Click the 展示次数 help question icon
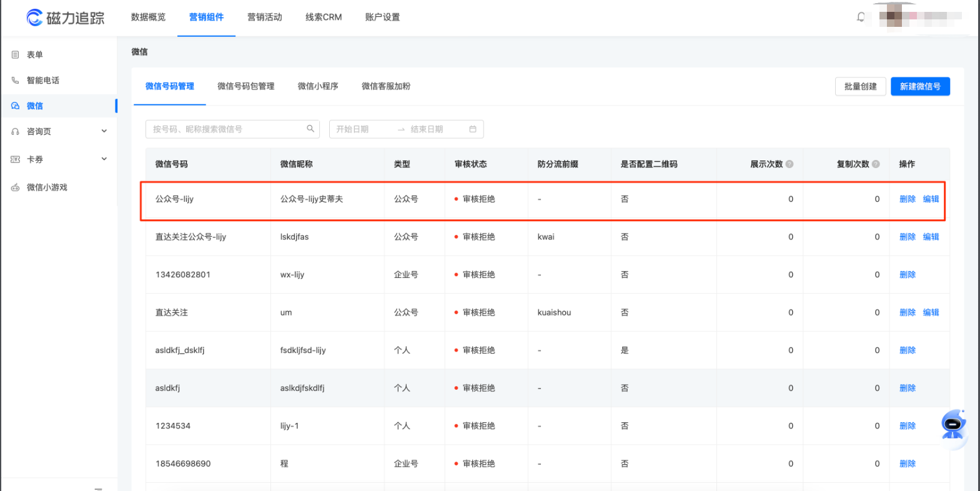 tap(789, 164)
